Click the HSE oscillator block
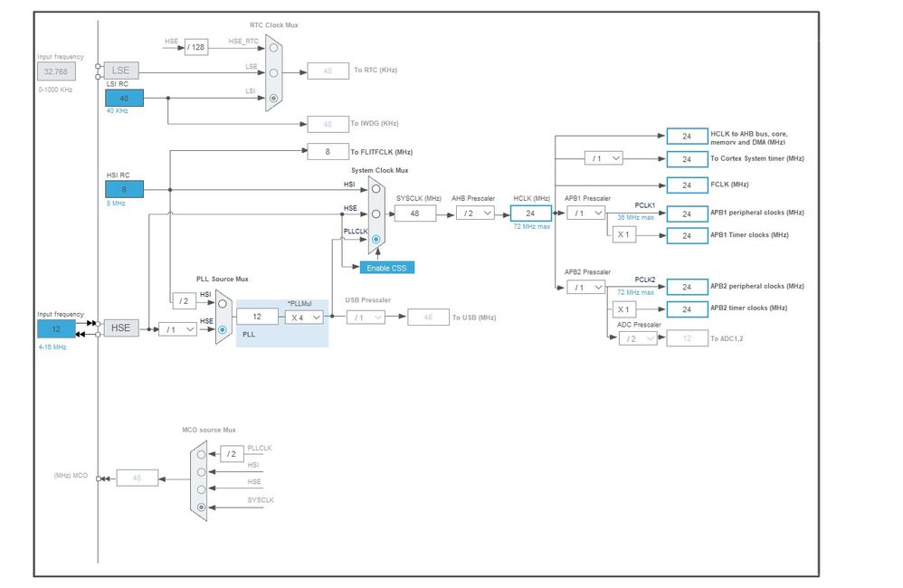This screenshot has width=903, height=588. [x=121, y=327]
